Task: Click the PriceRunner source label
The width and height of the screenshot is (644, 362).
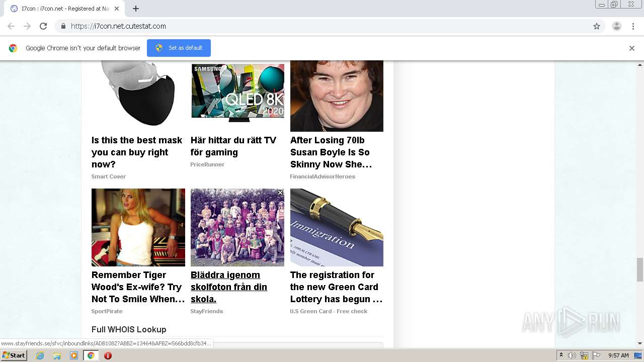Action: (x=207, y=164)
